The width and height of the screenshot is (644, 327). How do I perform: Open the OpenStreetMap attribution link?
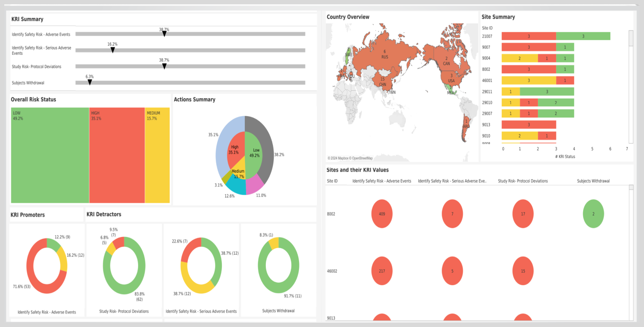[x=362, y=158]
